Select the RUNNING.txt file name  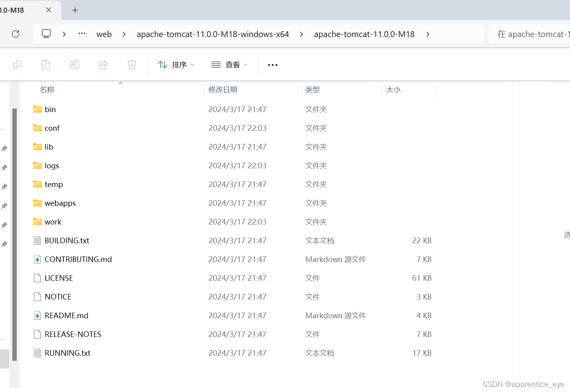click(68, 353)
